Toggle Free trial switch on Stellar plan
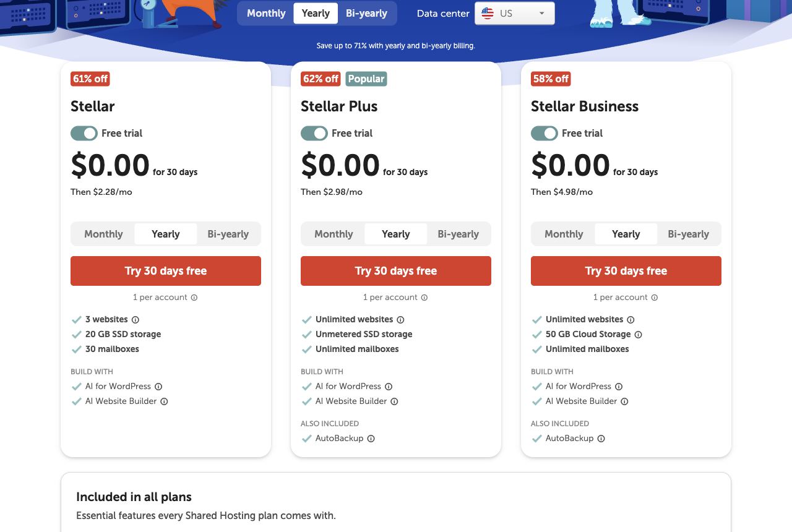792x532 pixels. coord(84,133)
